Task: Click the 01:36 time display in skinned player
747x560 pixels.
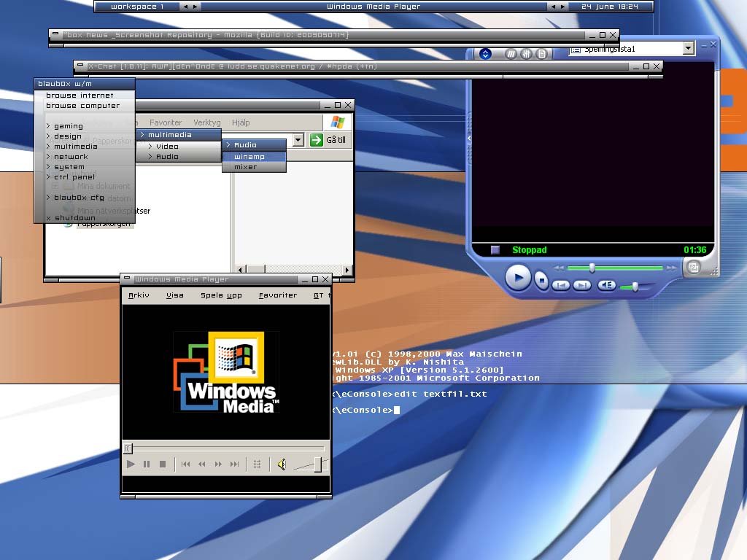Action: tap(694, 250)
